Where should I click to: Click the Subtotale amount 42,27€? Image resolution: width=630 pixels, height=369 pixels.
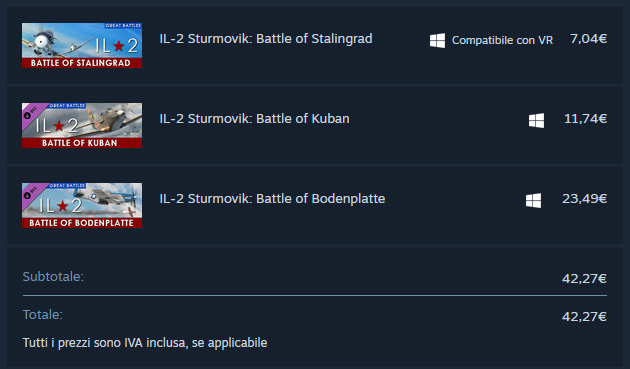(x=584, y=279)
